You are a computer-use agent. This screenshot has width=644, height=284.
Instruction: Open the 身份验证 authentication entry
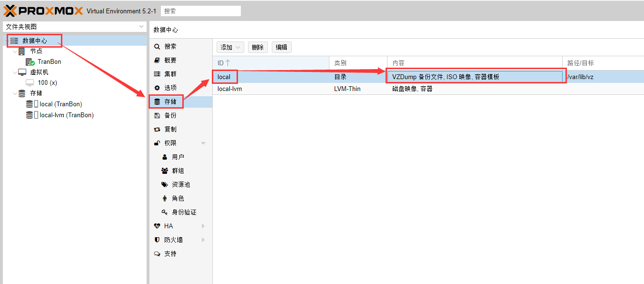click(x=184, y=212)
